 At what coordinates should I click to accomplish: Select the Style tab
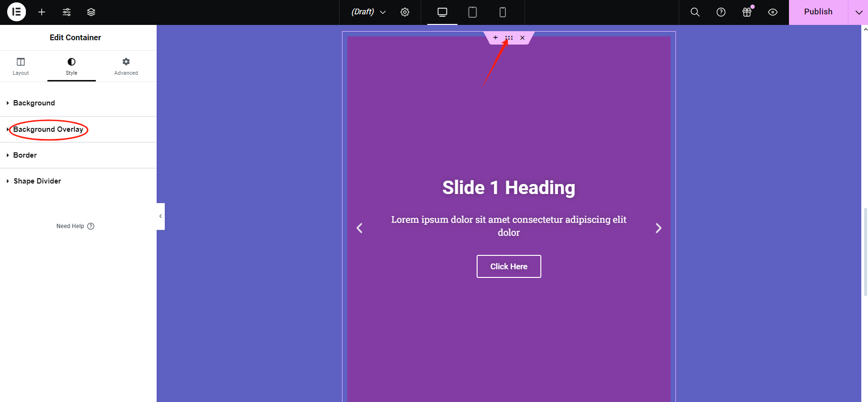coord(71,66)
